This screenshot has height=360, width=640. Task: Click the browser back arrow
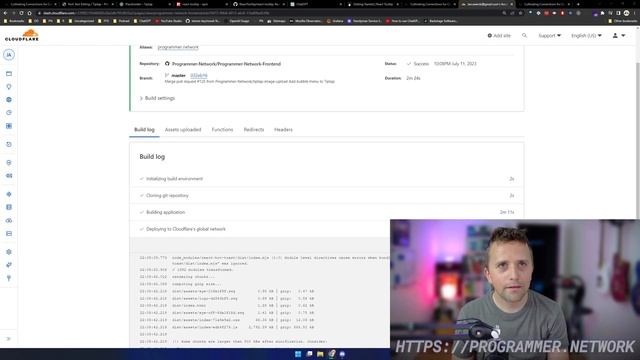tap(5, 13)
